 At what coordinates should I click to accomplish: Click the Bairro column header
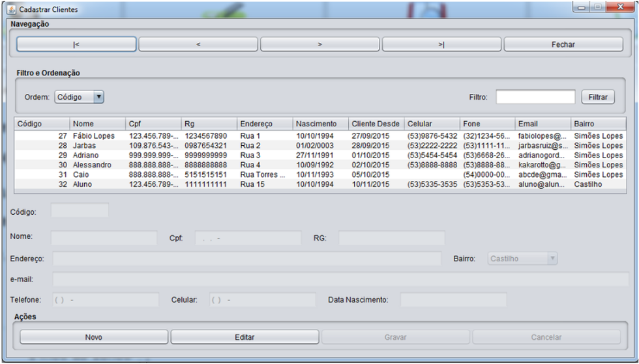tap(599, 124)
